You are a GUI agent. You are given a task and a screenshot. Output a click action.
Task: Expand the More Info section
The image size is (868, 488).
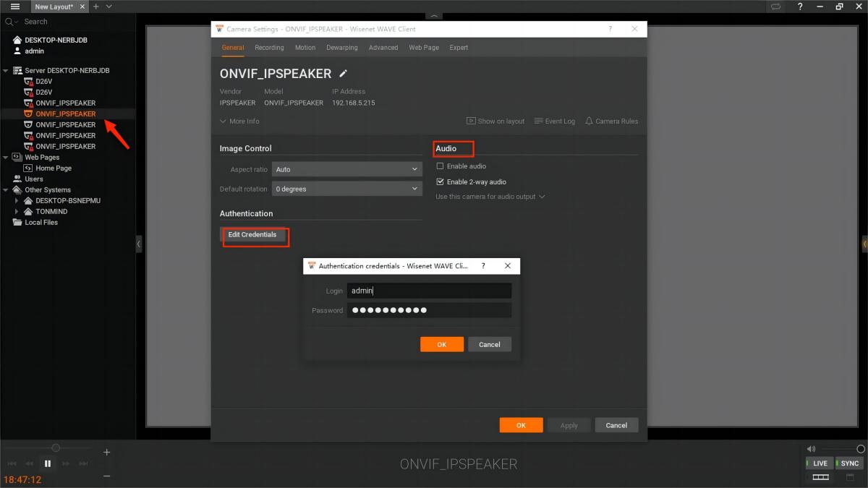[239, 121]
